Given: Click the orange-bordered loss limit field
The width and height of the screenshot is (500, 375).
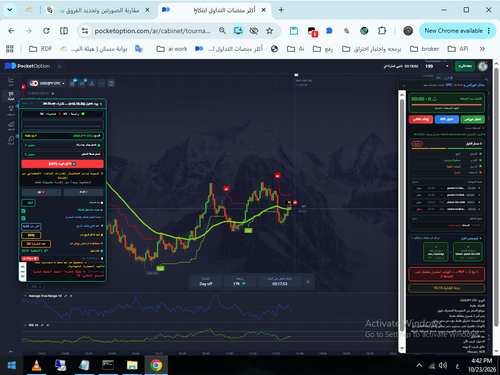Looking at the screenshot, I should point(36,244).
